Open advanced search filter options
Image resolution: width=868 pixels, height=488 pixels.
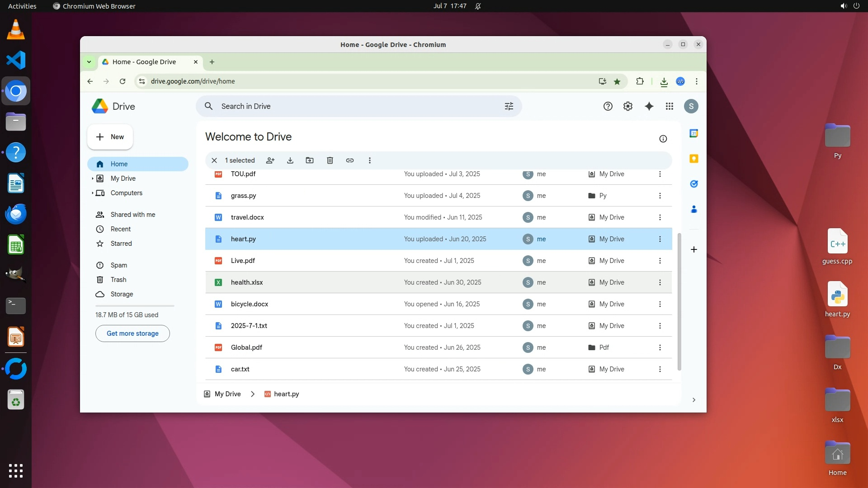click(509, 106)
